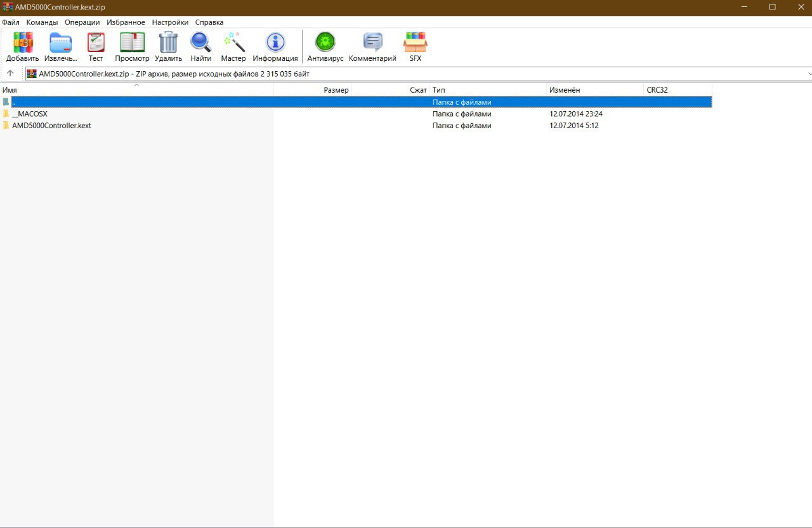Click the date 12.07.2014 23:24
812x528 pixels.
(x=576, y=114)
